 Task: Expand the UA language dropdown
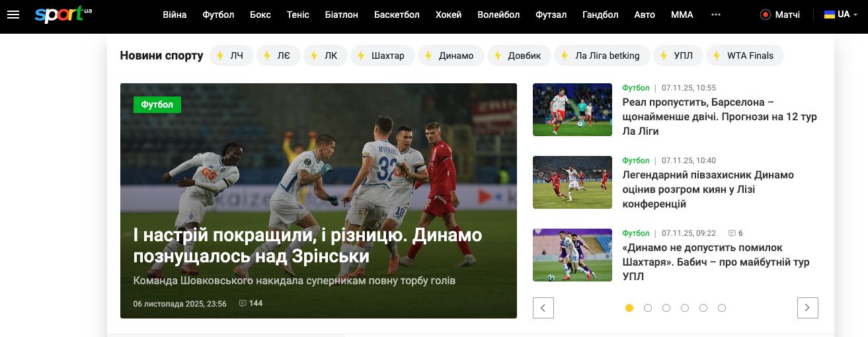click(840, 15)
